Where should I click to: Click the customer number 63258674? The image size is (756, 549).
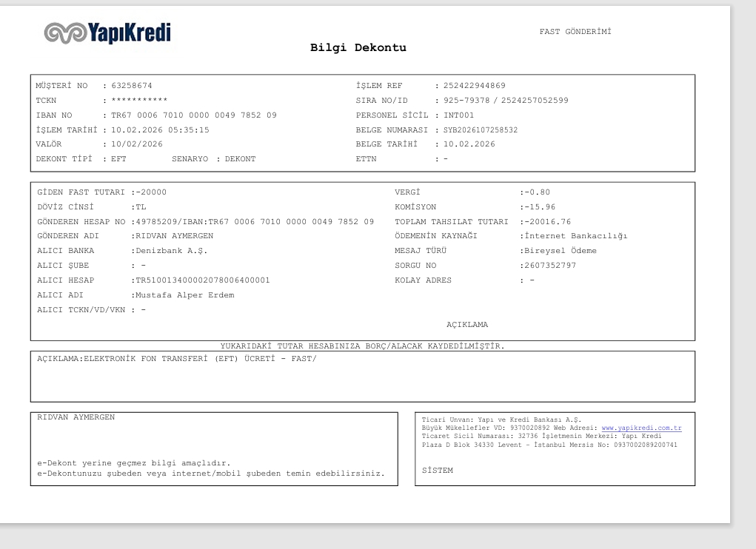132,85
